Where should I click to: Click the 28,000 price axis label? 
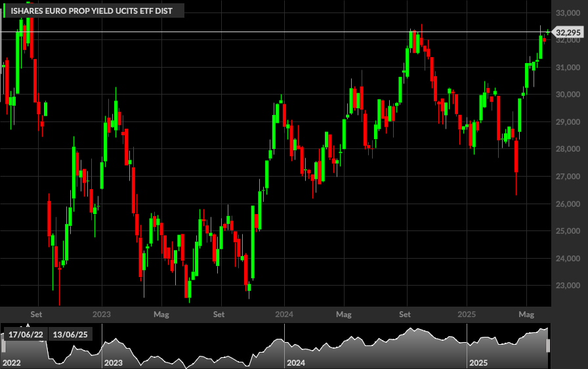[568, 149]
